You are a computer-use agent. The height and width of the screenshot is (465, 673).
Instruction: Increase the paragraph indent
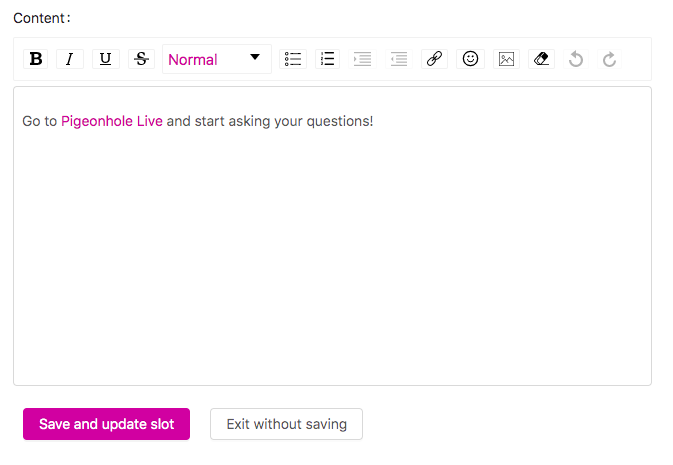pyautogui.click(x=363, y=59)
